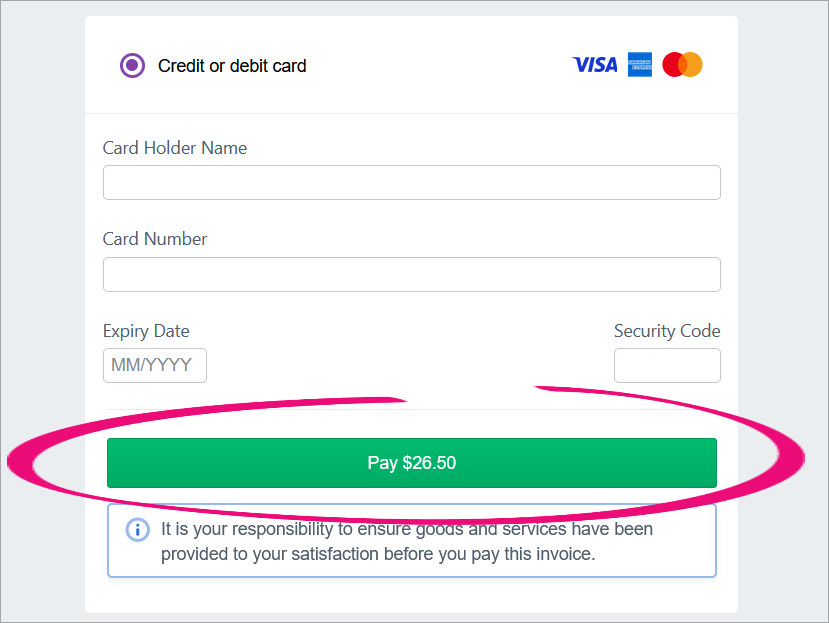
Task: Click the American Express logo
Action: tap(640, 65)
